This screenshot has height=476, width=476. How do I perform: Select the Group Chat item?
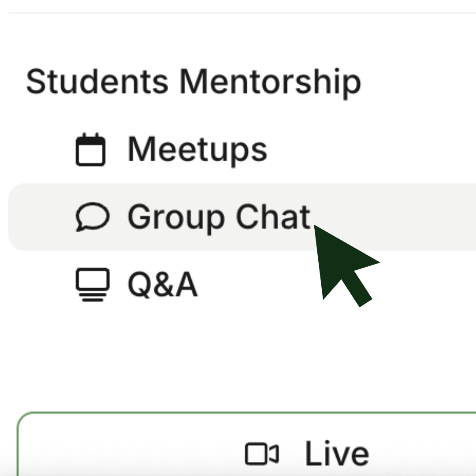click(x=219, y=217)
